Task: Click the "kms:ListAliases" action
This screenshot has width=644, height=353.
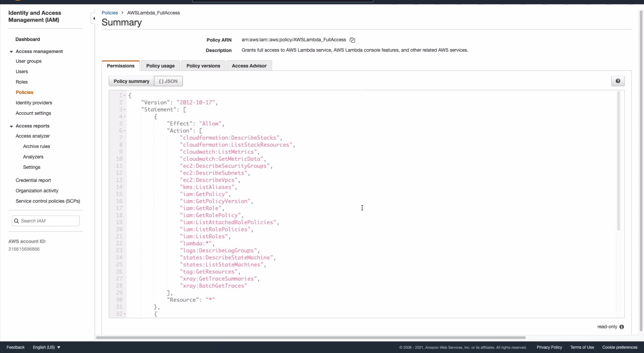Action: pyautogui.click(x=207, y=187)
